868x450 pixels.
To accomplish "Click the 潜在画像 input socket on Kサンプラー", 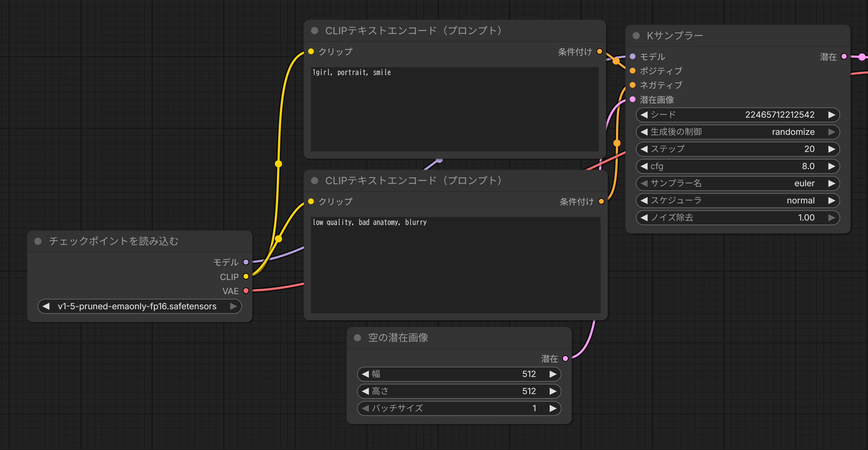I will pos(633,99).
